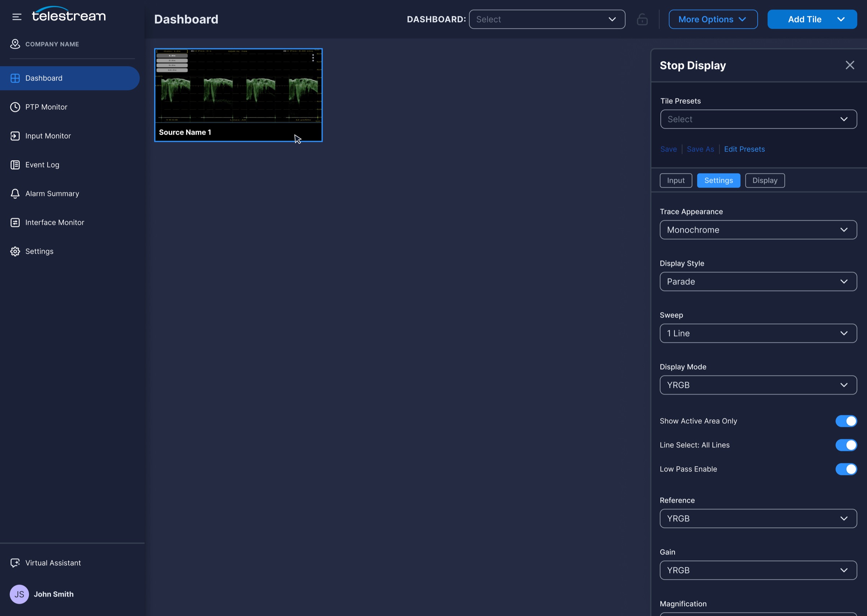Viewport: 867px width, 616px height.
Task: Disable Show Active Area Only toggle
Action: [x=846, y=421]
